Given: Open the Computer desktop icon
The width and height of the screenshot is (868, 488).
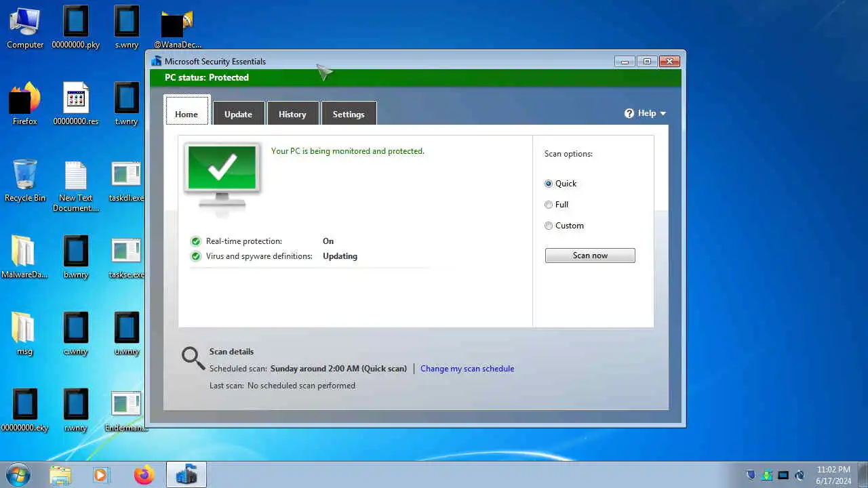Looking at the screenshot, I should (25, 28).
